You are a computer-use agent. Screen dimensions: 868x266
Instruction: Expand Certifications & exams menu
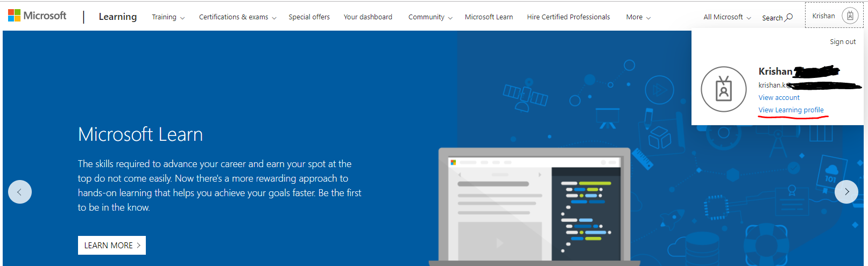click(x=237, y=17)
